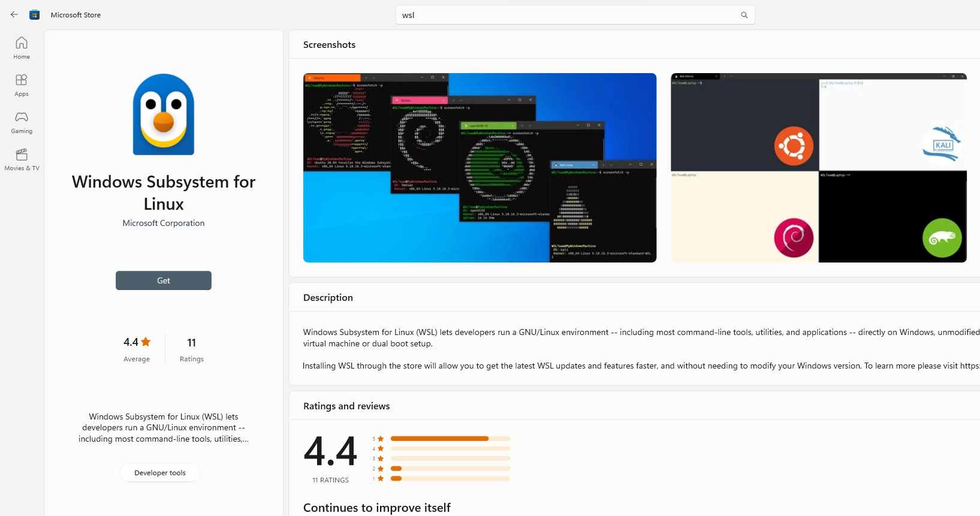Go back with the back arrow
Screen dimensions: 980x516
click(x=14, y=14)
